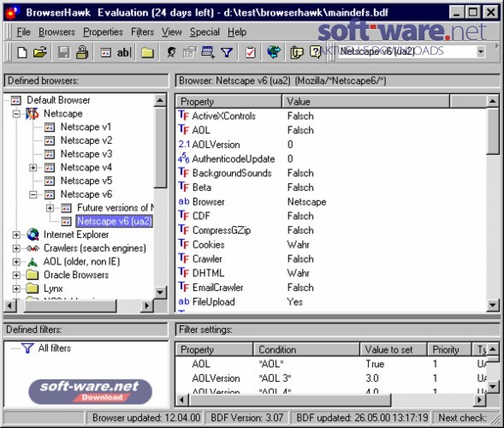Screen dimensions: 504x428
Task: Expand the Netscape v4 node
Action: pos(33,168)
